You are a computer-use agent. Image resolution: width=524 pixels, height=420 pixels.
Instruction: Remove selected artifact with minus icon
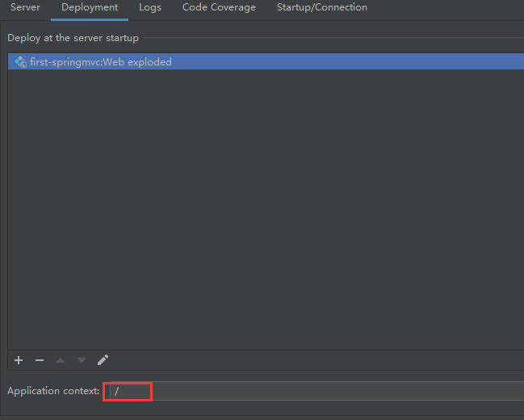click(40, 360)
